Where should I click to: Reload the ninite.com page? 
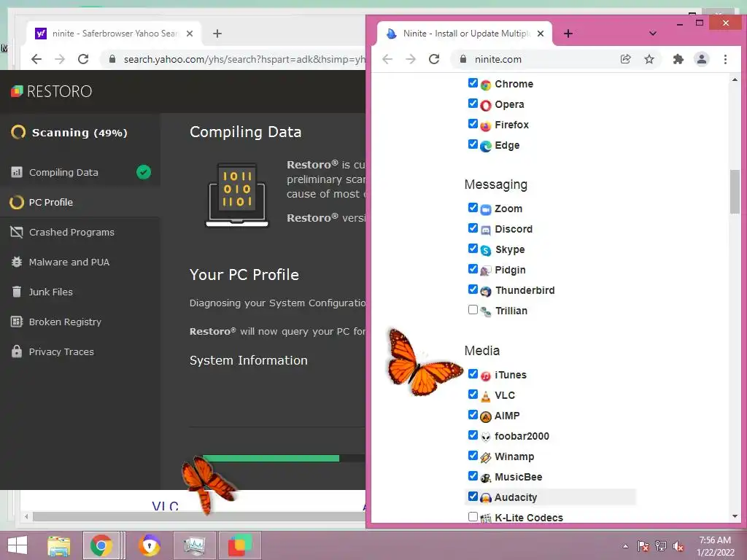tap(434, 59)
